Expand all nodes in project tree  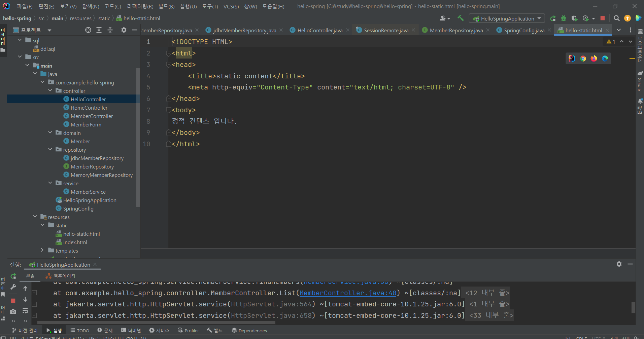point(99,30)
